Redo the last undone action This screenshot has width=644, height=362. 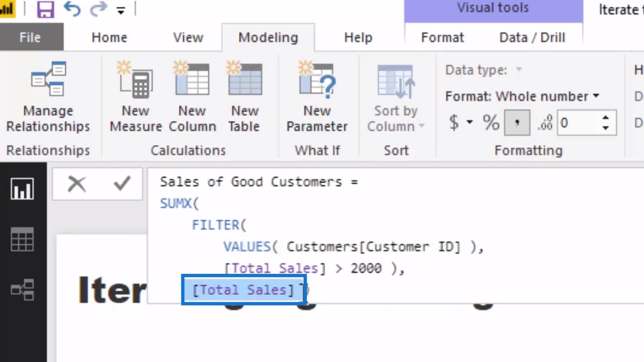point(99,9)
